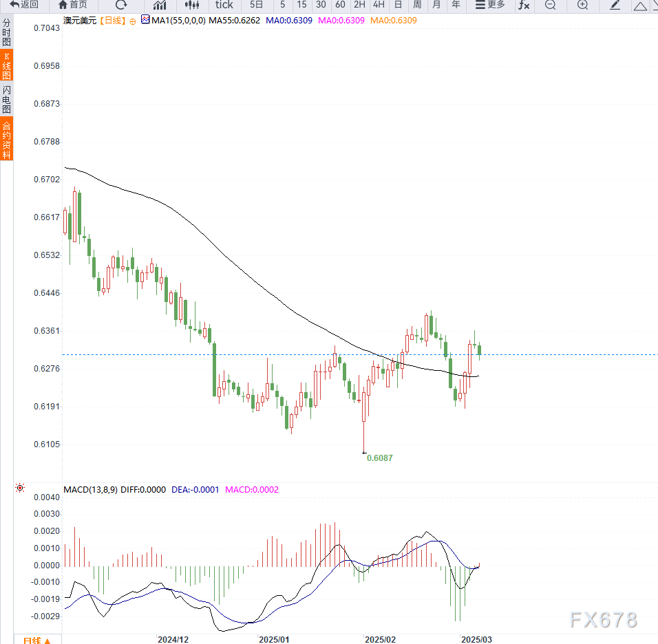Open MACD indicator settings gear icon
This screenshot has width=658, height=644.
[x=20, y=488]
